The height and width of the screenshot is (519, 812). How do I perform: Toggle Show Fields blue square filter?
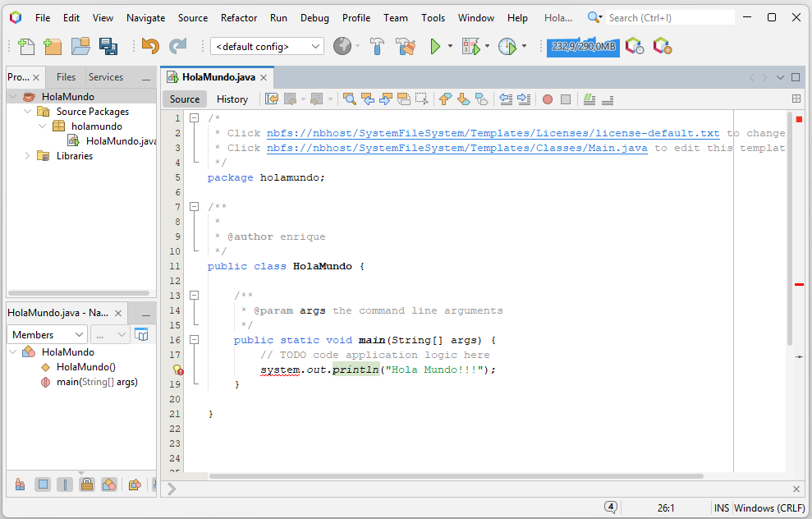(x=43, y=485)
